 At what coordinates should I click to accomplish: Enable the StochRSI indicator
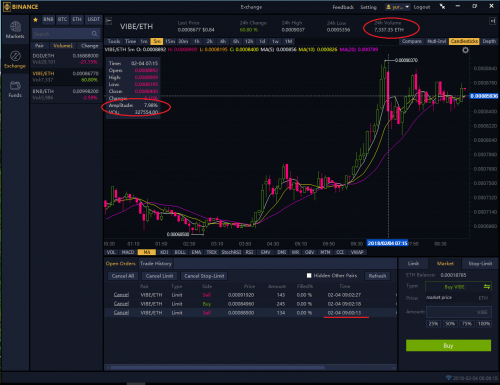pos(231,252)
